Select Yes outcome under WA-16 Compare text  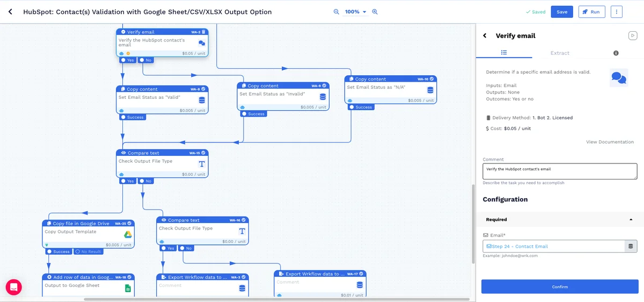tap(168, 248)
